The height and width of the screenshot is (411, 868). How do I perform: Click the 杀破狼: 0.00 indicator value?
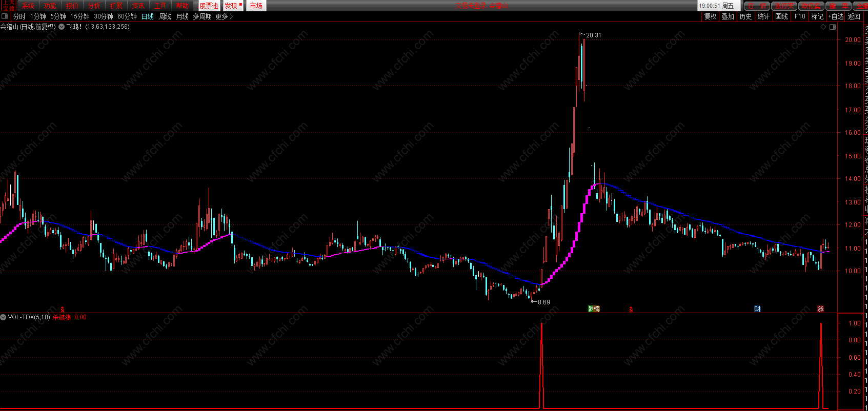[70, 317]
